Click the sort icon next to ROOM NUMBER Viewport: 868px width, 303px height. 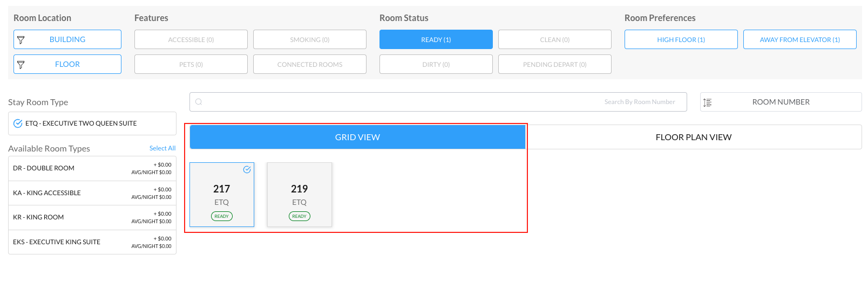click(708, 102)
